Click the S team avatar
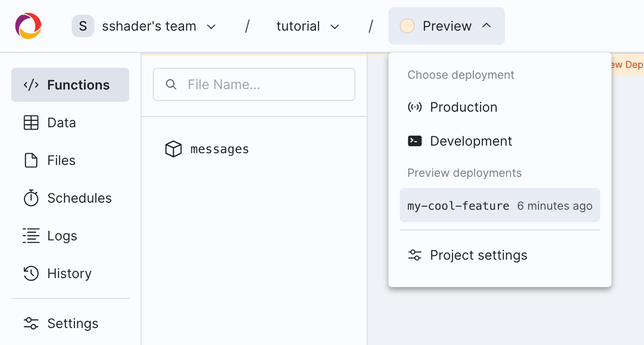 click(x=83, y=26)
